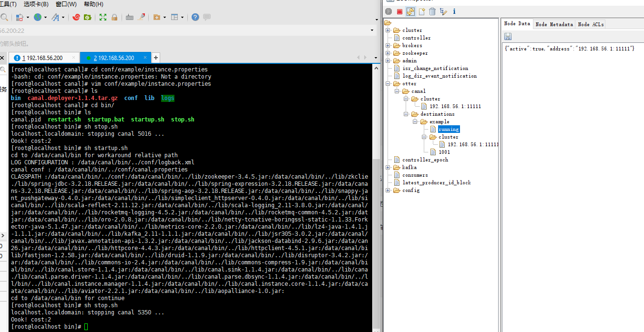The height and width of the screenshot is (332, 644).
Task: Toggle fullscreen in the terminal toolbar
Action: pyautogui.click(x=102, y=17)
